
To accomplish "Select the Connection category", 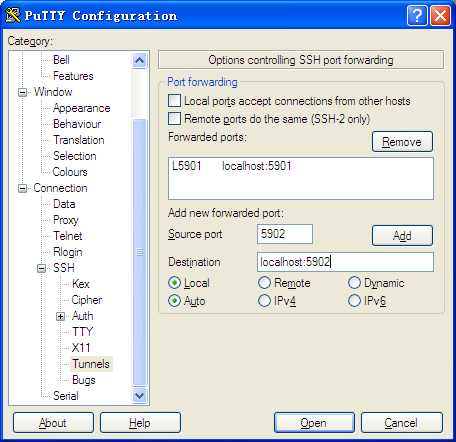I will point(60,188).
